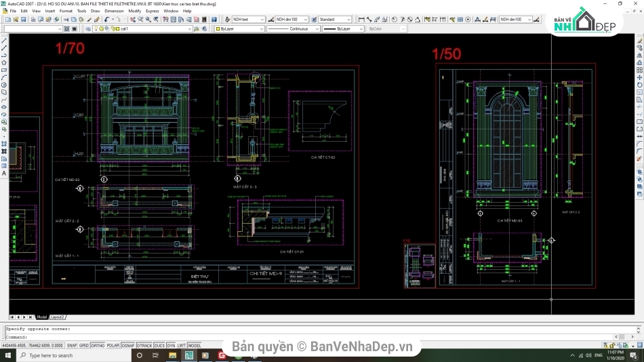Select the Line tool in the Draw toolbar
Image resolution: width=644 pixels, height=362 pixels.
click(x=4, y=41)
